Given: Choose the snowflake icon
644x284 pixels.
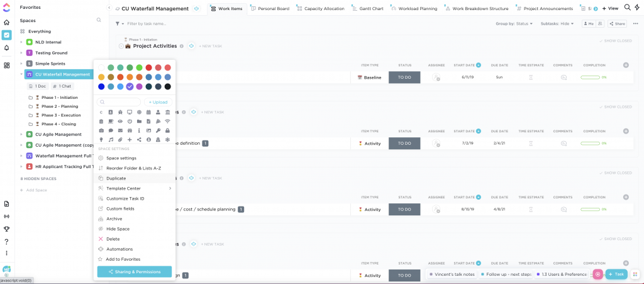Looking at the screenshot, I should pyautogui.click(x=167, y=140).
